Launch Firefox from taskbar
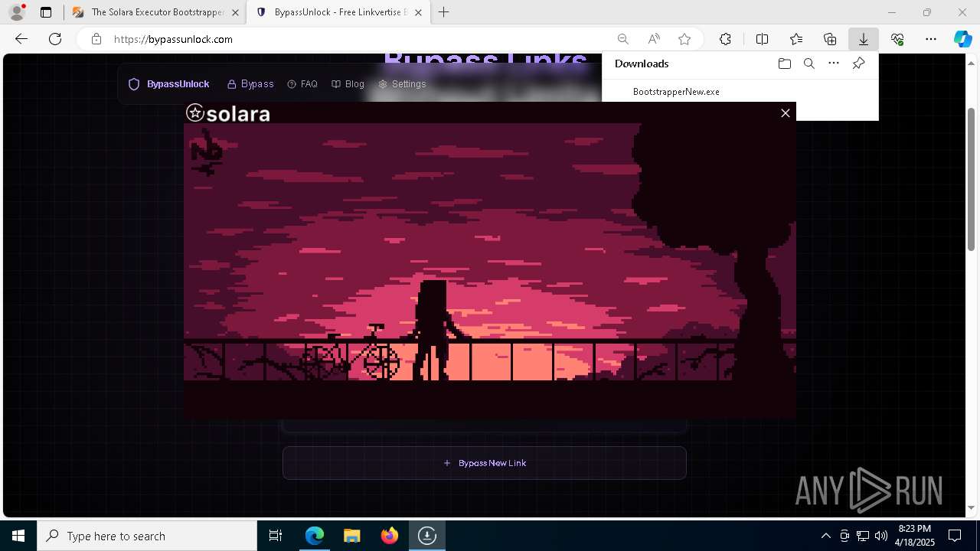This screenshot has height=551, width=980. (389, 536)
